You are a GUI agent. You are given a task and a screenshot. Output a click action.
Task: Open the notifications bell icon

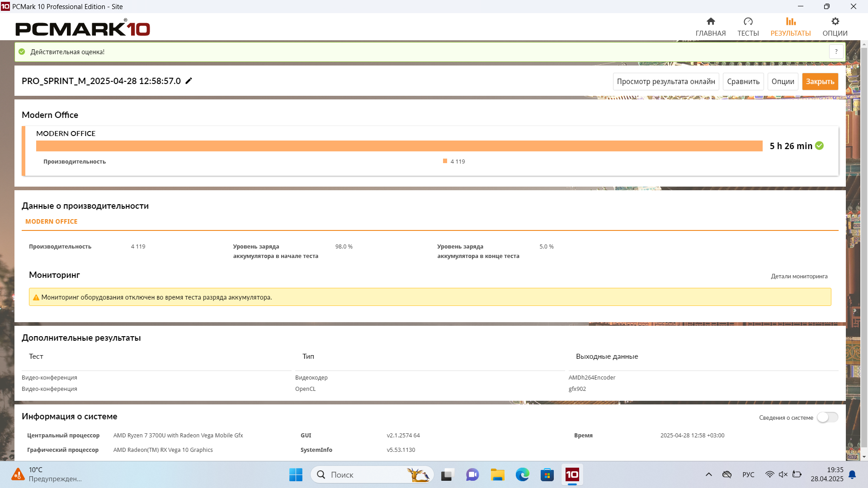tap(852, 475)
